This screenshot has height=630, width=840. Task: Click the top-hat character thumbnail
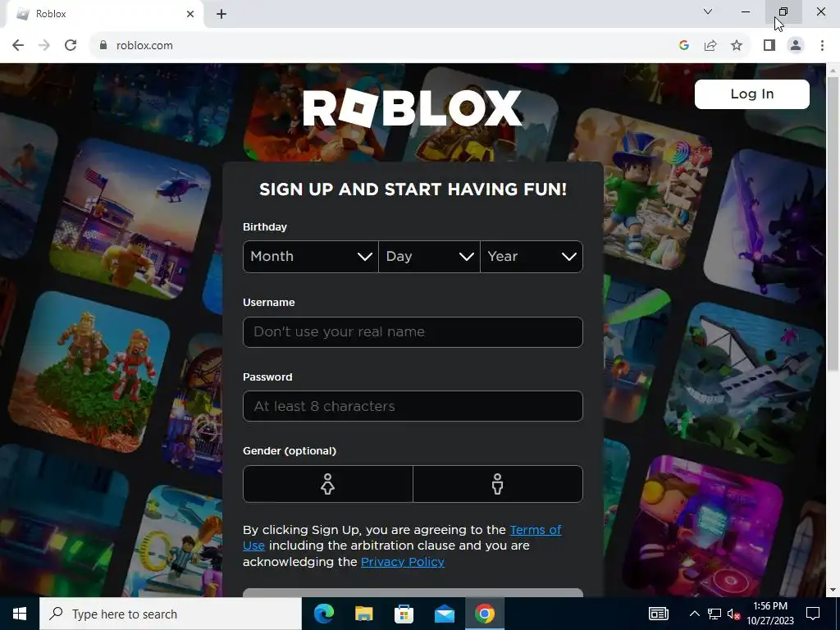click(x=640, y=190)
